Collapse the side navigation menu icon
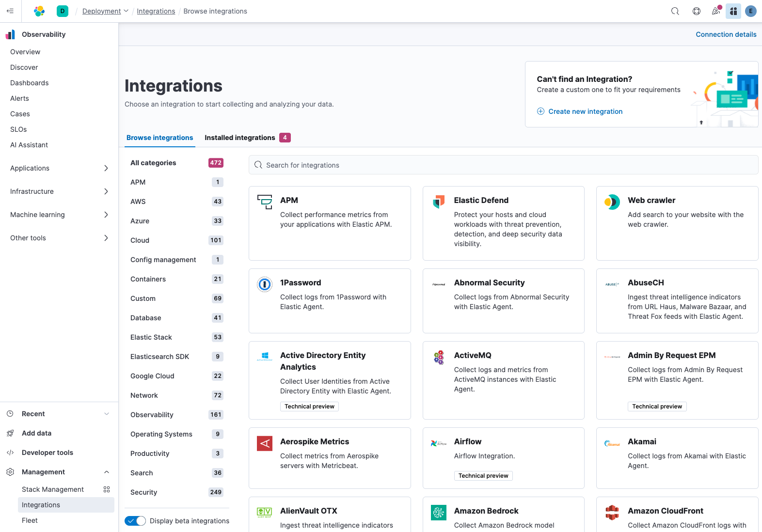The width and height of the screenshot is (762, 532). pos(10,11)
